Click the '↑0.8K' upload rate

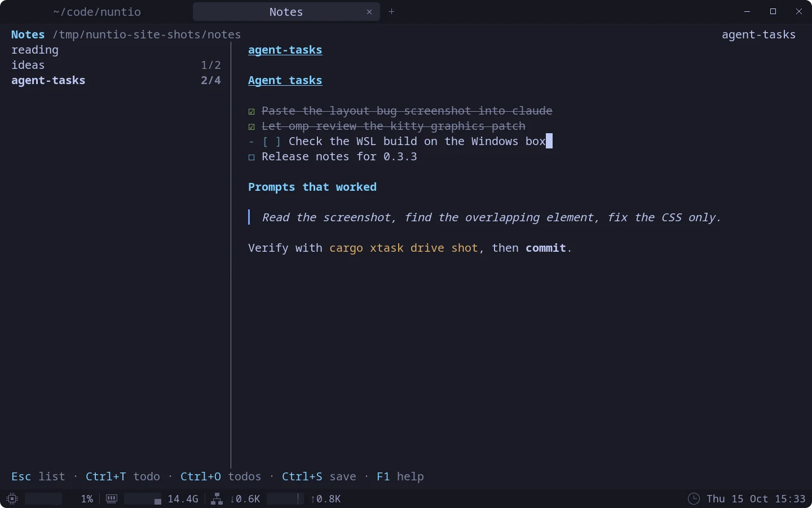coord(326,499)
